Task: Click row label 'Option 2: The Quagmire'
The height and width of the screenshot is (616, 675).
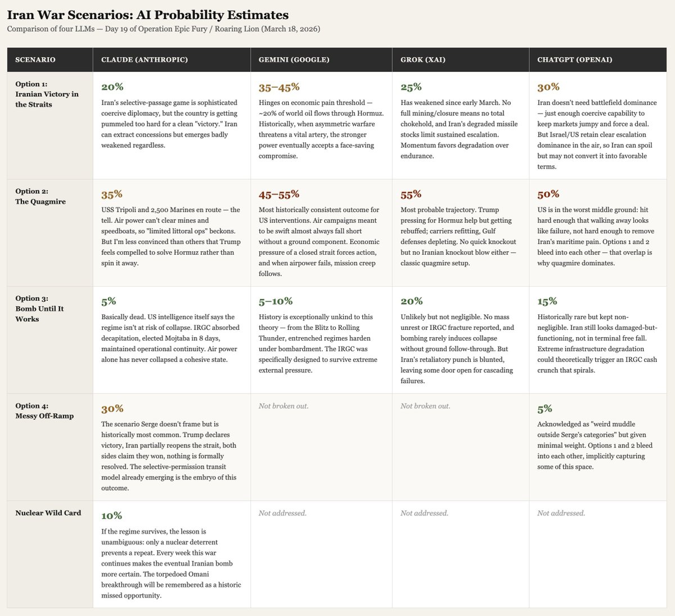Action: (x=40, y=196)
